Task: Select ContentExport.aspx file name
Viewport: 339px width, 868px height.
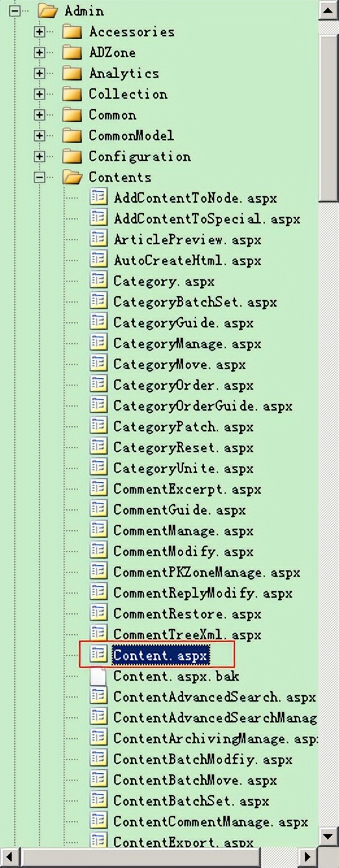Action: (183, 842)
